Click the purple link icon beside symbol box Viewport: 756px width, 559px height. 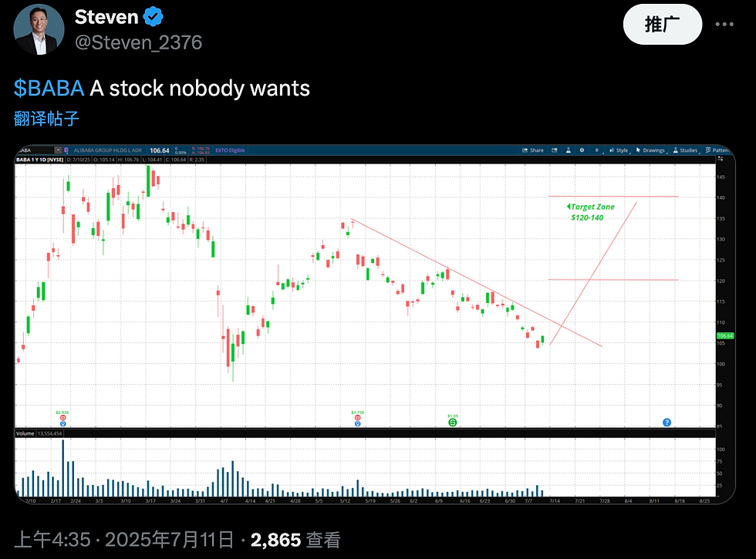click(66, 150)
